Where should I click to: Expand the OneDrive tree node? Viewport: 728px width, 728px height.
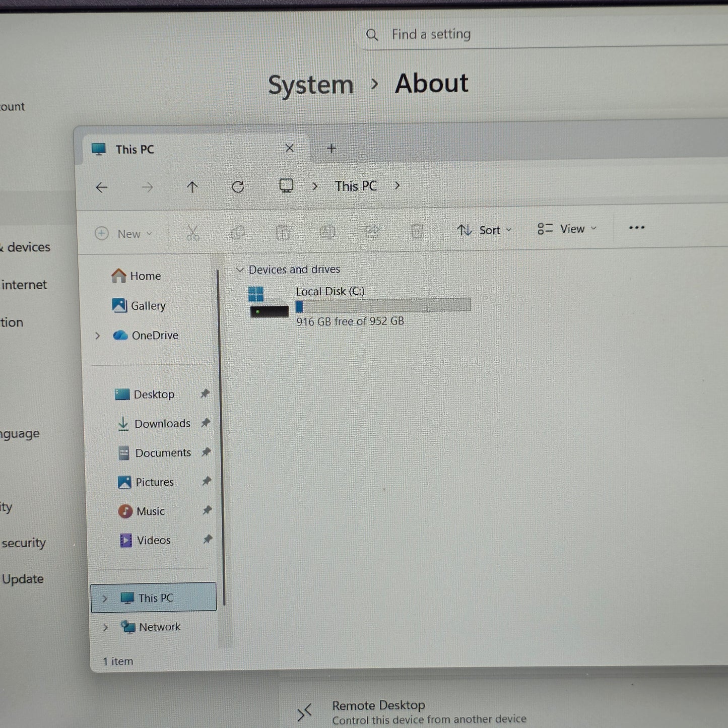click(98, 336)
